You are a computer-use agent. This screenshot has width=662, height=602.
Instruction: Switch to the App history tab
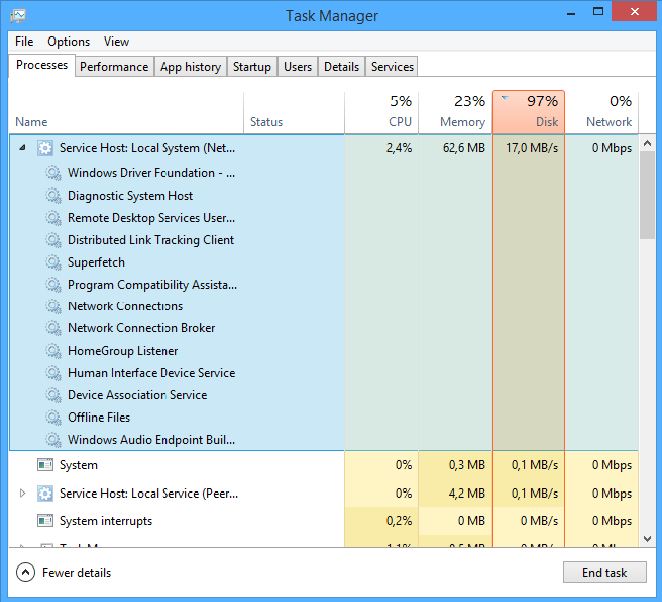coord(190,67)
